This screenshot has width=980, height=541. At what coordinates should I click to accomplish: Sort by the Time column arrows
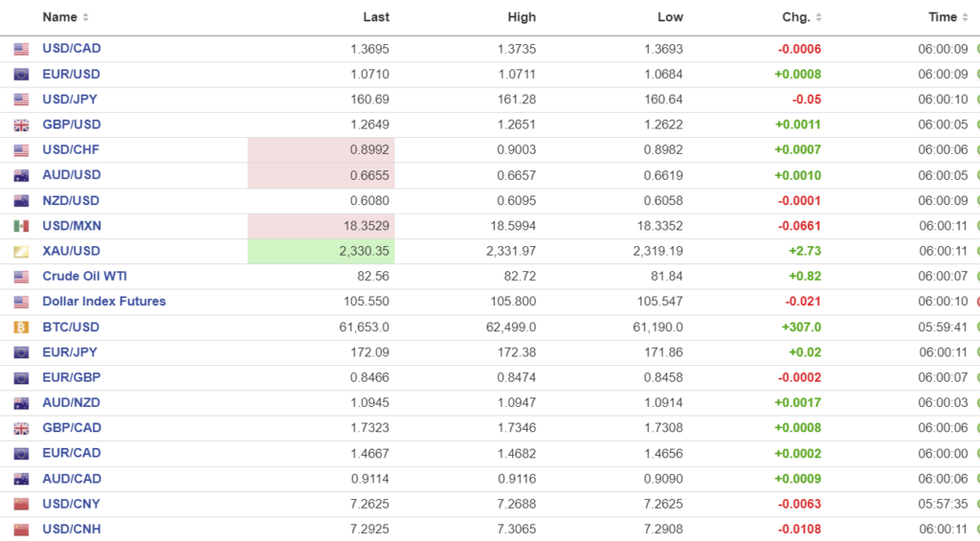click(x=965, y=17)
